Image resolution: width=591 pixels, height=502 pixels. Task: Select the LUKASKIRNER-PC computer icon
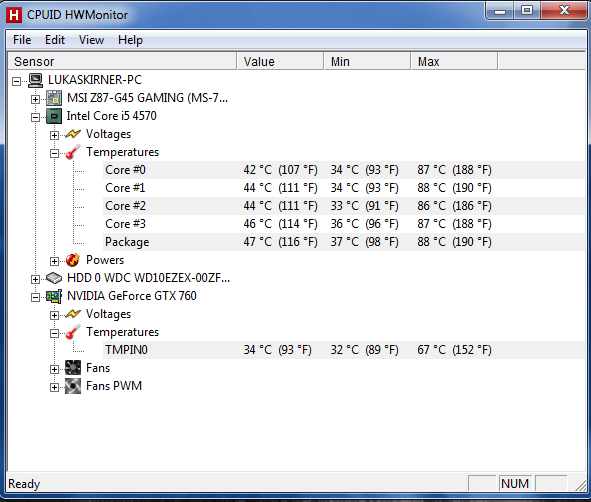point(36,80)
